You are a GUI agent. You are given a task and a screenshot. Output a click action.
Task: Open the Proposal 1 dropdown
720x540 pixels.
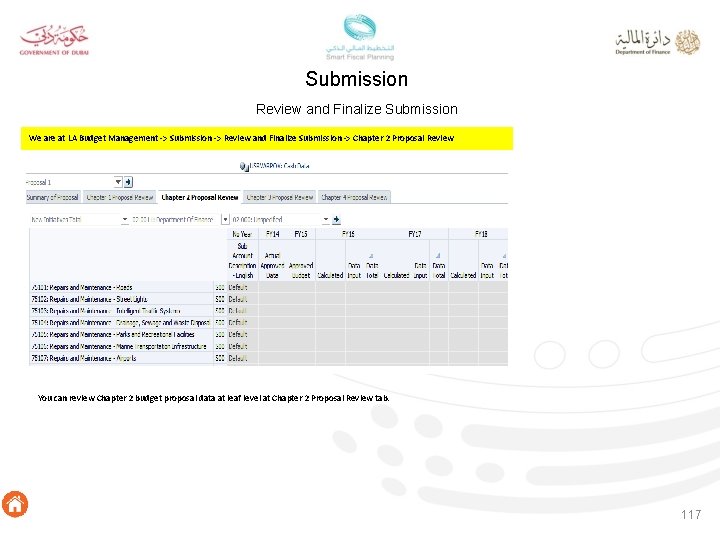[x=118, y=182]
